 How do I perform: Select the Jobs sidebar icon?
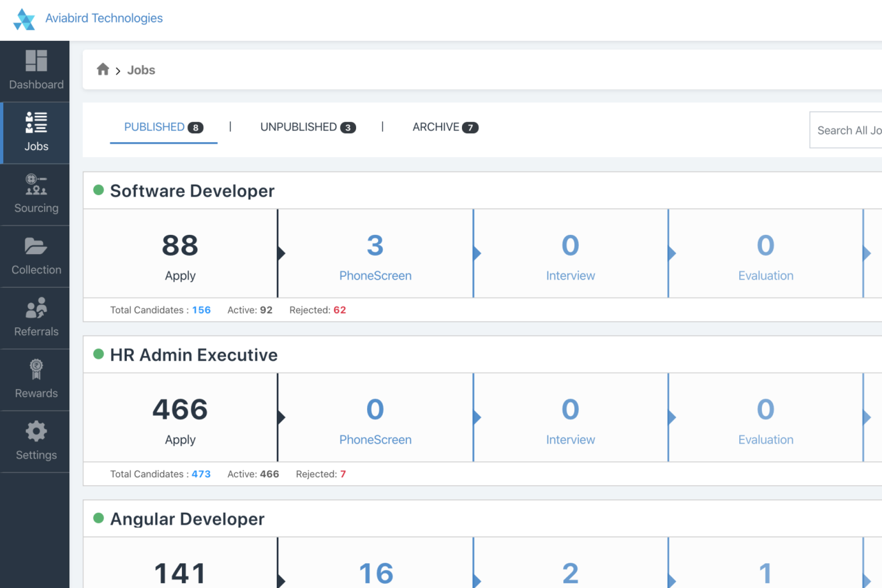click(36, 122)
